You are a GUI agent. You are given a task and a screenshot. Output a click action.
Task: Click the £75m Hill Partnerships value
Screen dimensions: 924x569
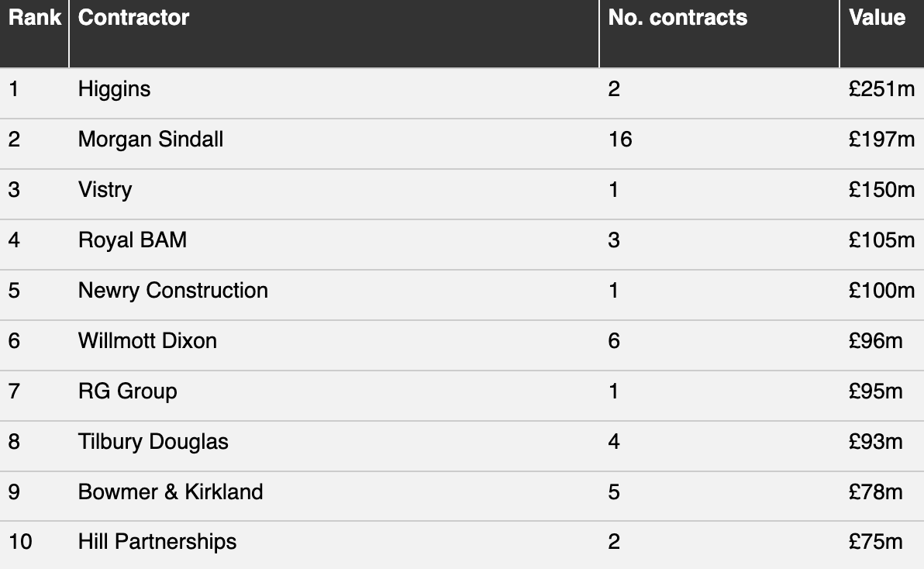[x=876, y=542]
